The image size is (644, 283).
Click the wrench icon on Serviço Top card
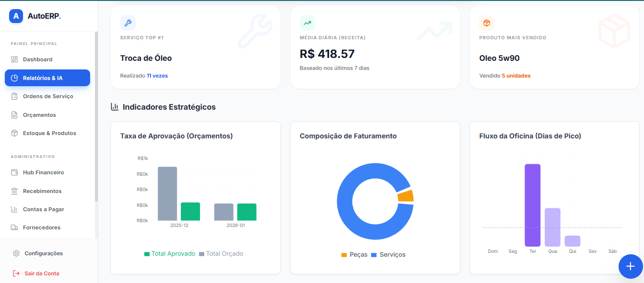128,23
